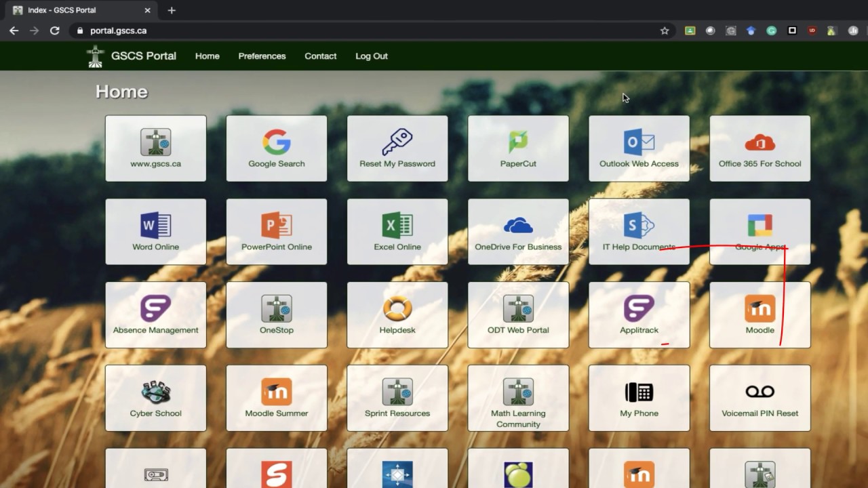868x488 pixels.
Task: Open My Phone tile
Action: click(x=639, y=399)
